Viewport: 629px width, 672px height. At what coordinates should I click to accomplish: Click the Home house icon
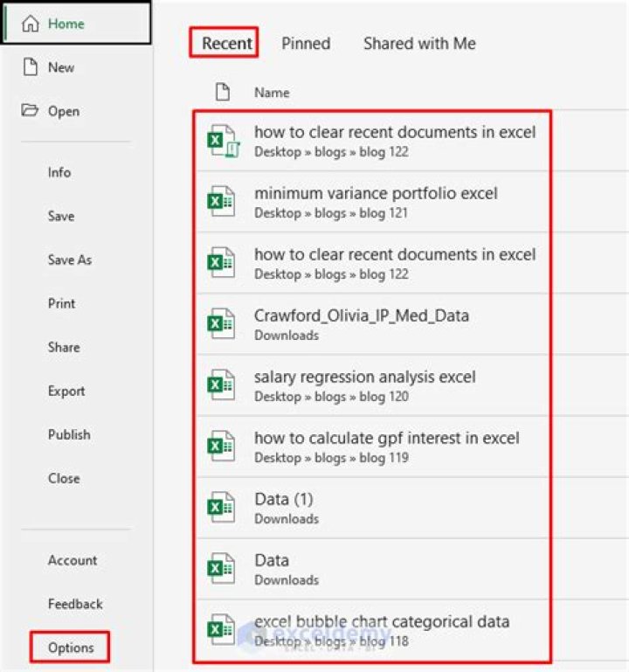(31, 24)
